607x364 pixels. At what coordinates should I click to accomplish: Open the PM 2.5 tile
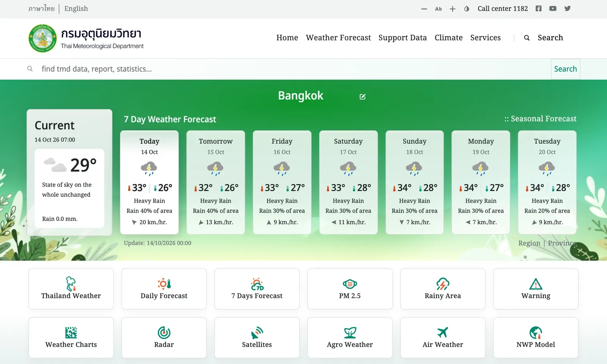tap(350, 289)
